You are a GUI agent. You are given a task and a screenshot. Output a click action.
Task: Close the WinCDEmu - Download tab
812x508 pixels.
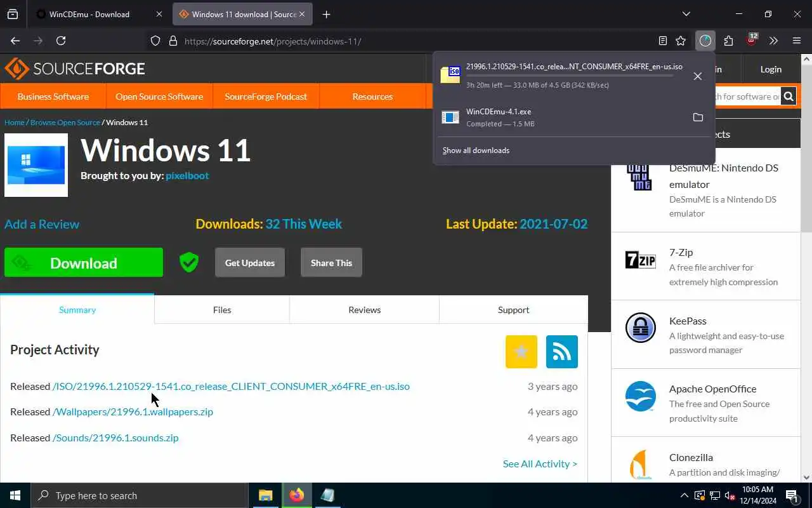pyautogui.click(x=159, y=14)
